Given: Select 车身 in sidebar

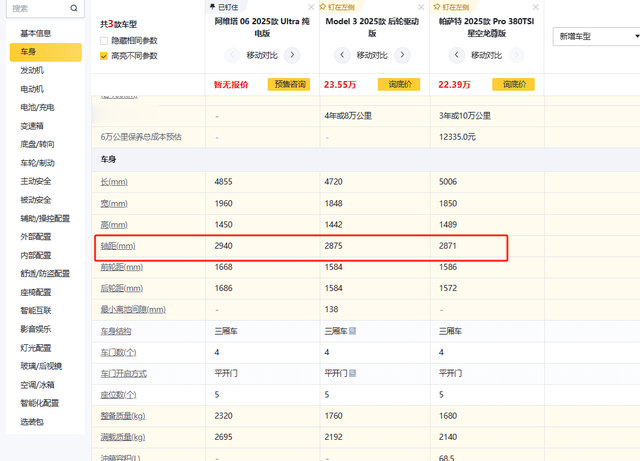Looking at the screenshot, I should point(46,52).
